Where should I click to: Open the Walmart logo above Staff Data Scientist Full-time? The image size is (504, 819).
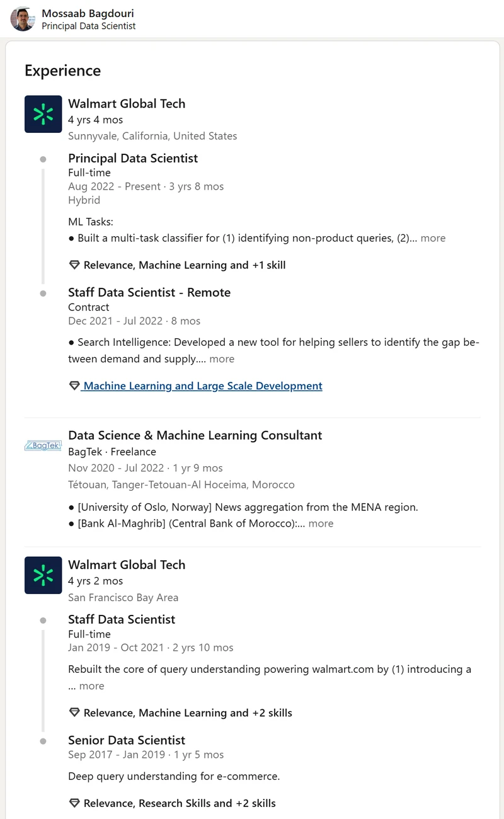coord(43,575)
